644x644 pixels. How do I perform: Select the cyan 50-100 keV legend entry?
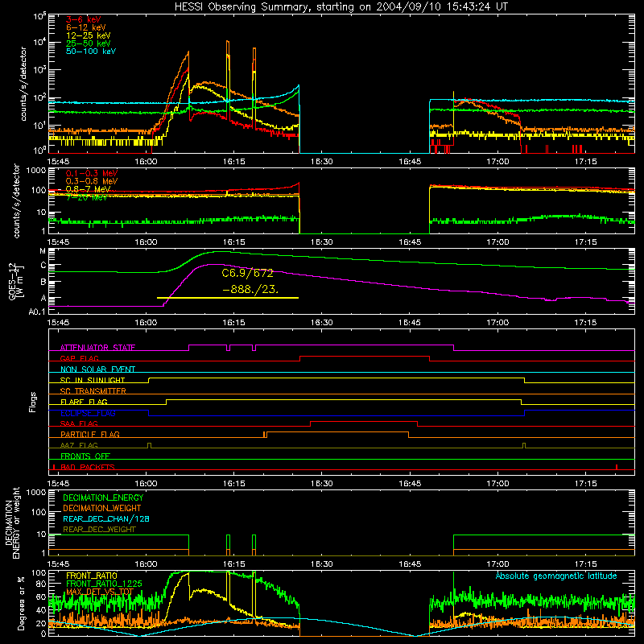point(91,51)
